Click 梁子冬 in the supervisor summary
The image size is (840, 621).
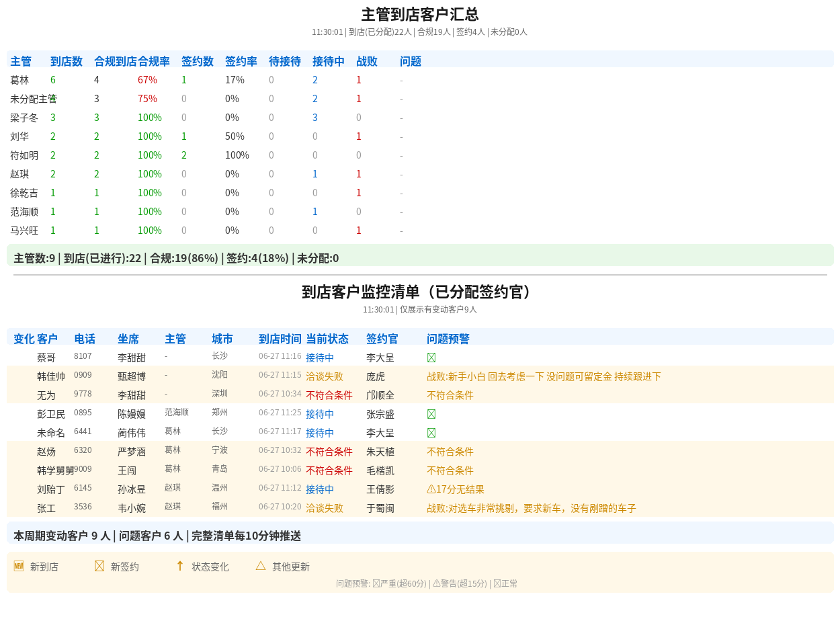[x=24, y=118]
